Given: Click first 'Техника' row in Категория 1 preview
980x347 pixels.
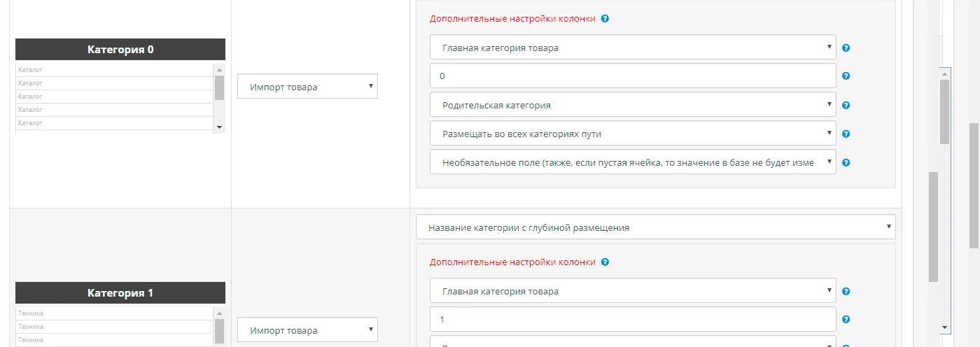Looking at the screenshot, I should pyautogui.click(x=114, y=313).
